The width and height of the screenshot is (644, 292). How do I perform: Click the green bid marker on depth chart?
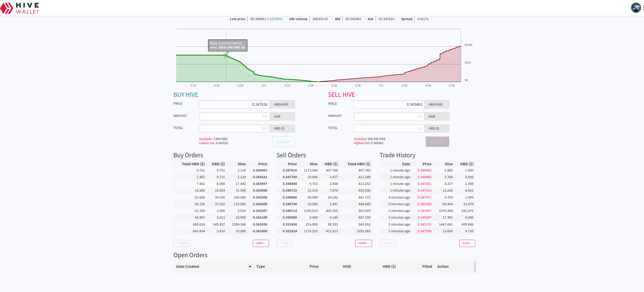pos(226,55)
